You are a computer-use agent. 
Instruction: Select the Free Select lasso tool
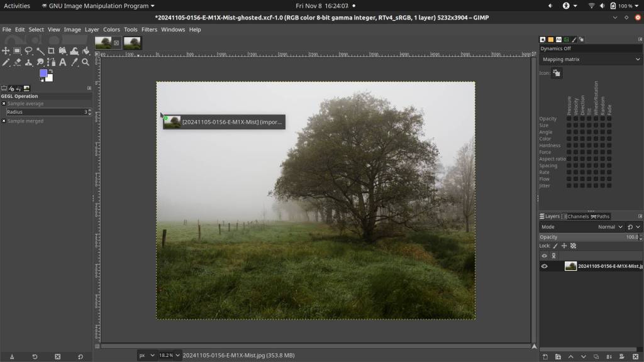coord(28,51)
